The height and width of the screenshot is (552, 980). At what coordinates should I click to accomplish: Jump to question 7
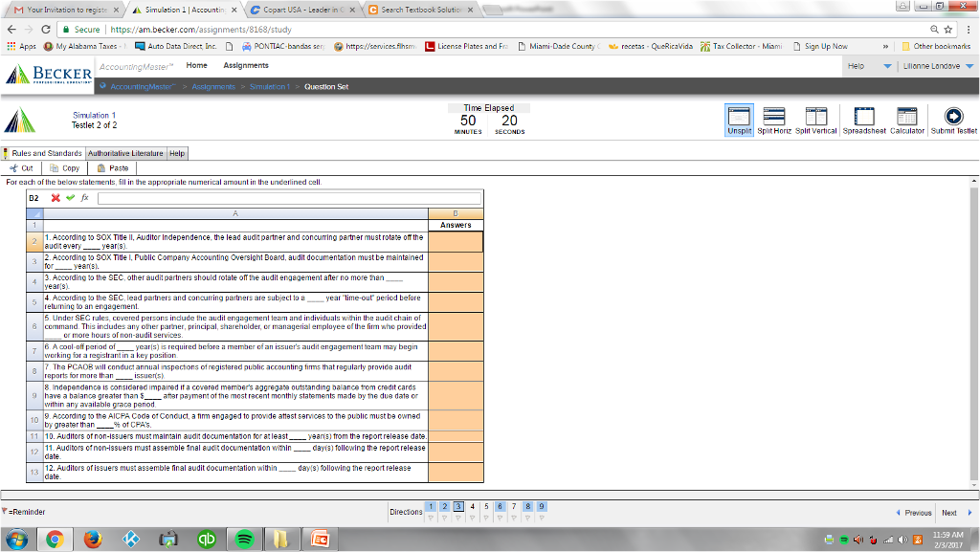click(514, 506)
